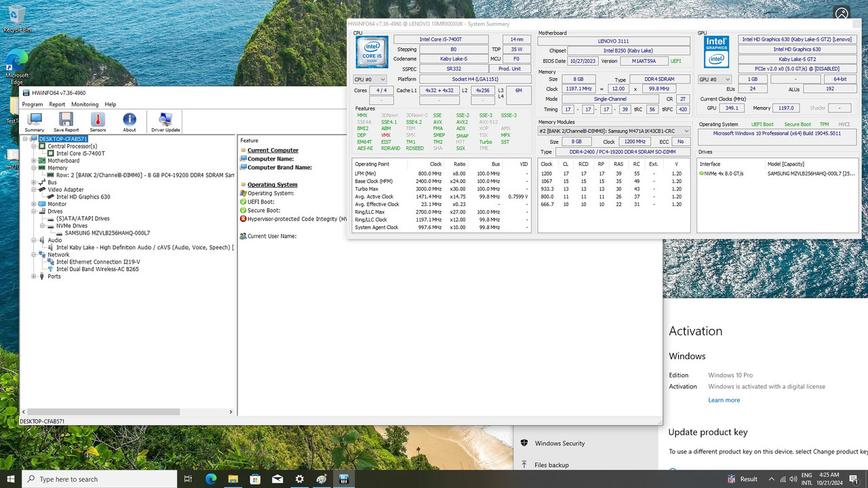Click the Taskbar search box
The height and width of the screenshot is (488, 868).
click(99, 479)
